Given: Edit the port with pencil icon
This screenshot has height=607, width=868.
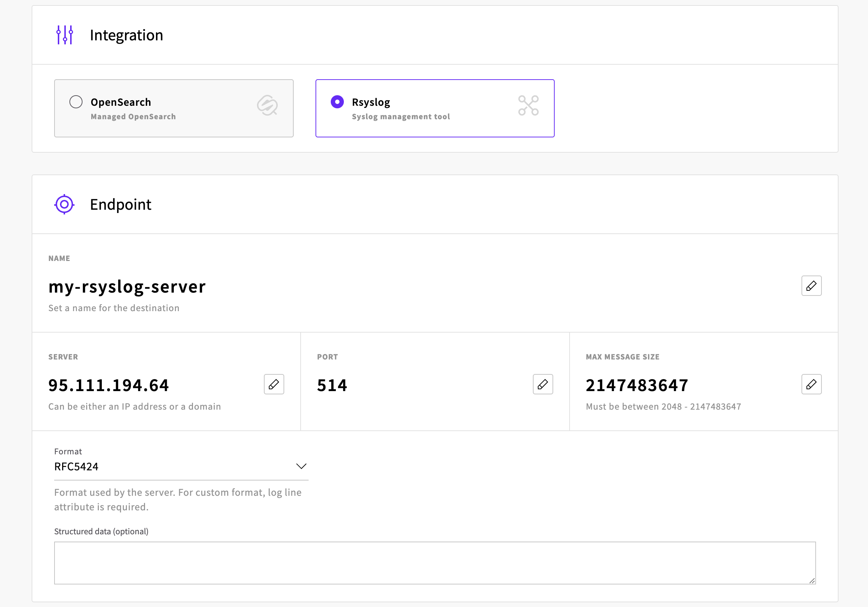Looking at the screenshot, I should 543,385.
